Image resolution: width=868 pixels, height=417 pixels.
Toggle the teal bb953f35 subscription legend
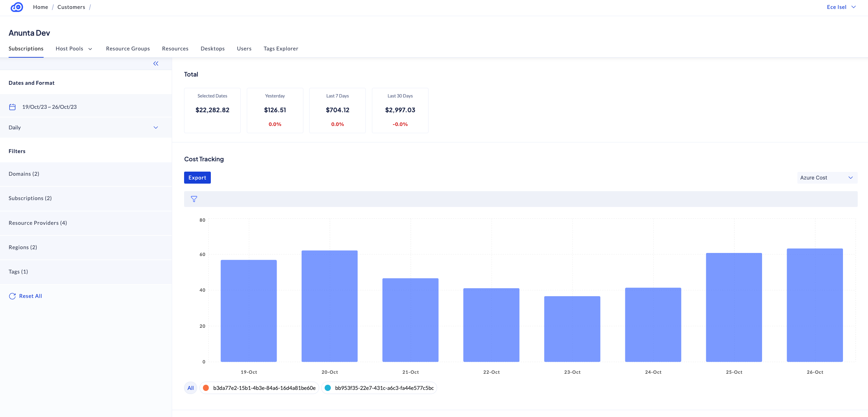coord(379,388)
